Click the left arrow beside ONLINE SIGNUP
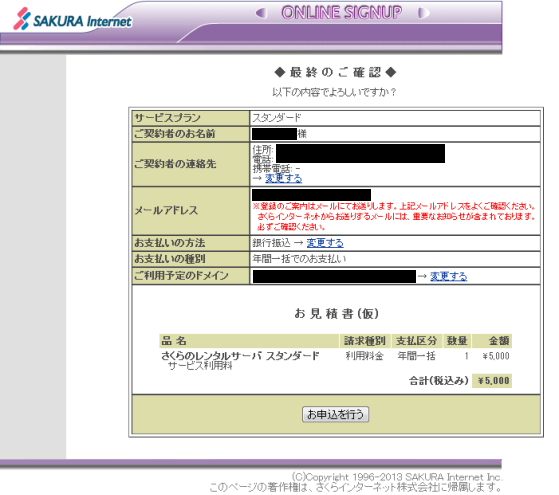 (261, 13)
